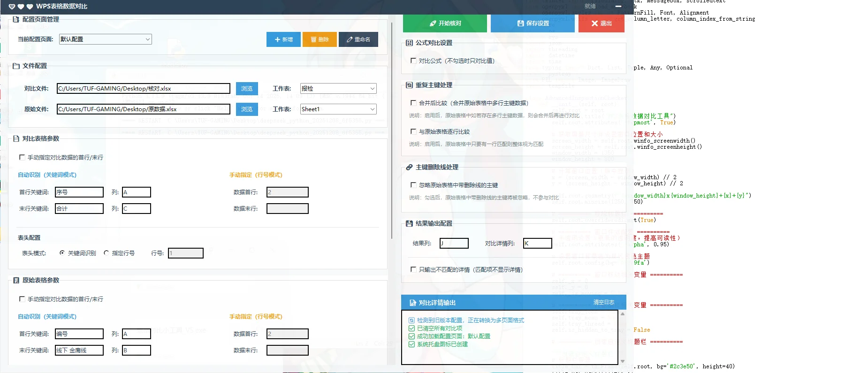Click the third heart icon beside the title
Screen dimensions: 868x373
click(30, 7)
